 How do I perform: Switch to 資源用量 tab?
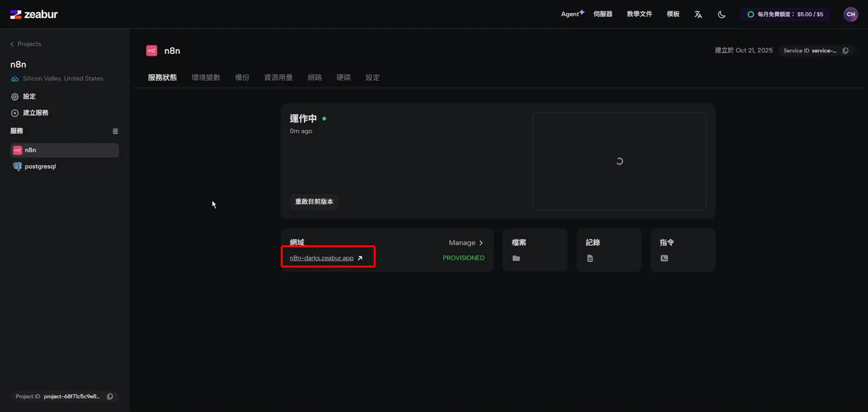[278, 78]
